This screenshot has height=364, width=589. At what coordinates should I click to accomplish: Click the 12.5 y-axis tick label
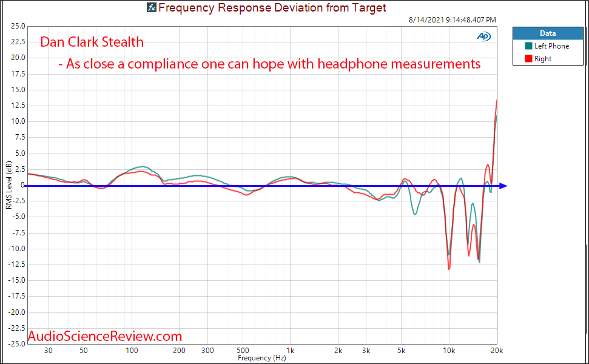tap(18, 106)
